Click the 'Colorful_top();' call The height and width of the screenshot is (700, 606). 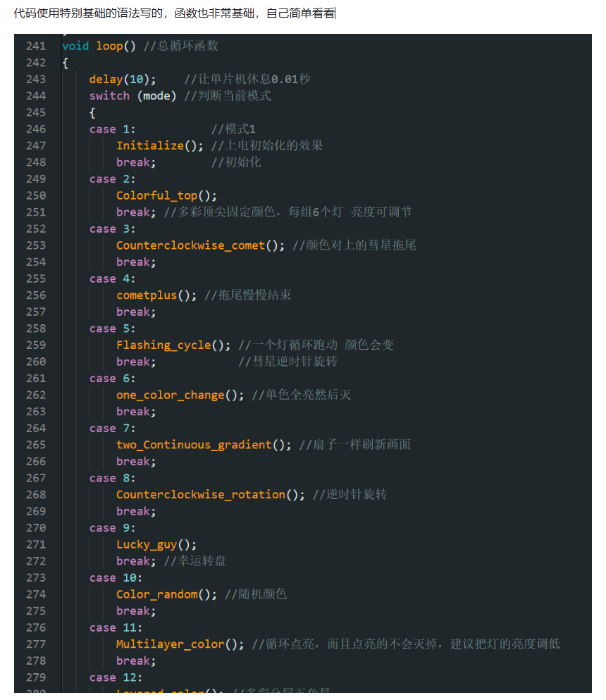point(166,196)
